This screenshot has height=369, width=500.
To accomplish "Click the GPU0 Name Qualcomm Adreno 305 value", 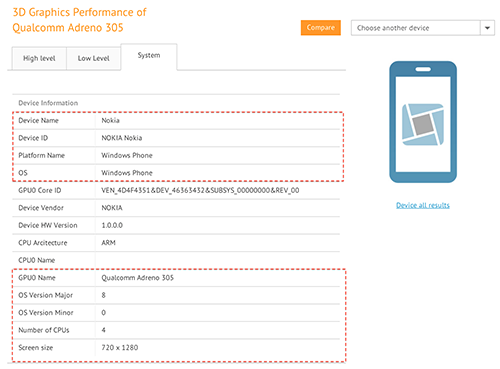I will 137,278.
